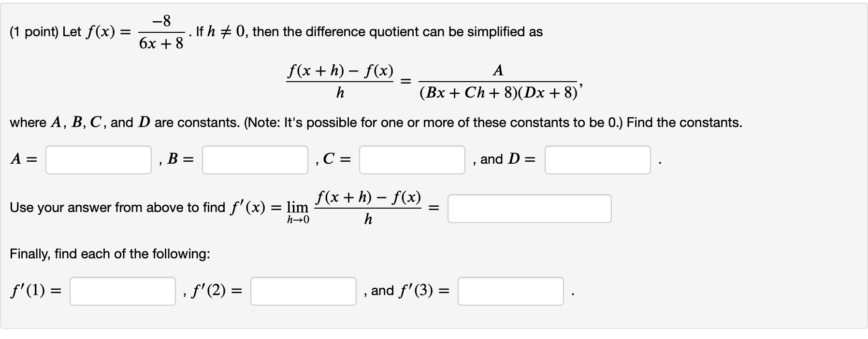868x339 pixels.
Task: Select the last constant entry box labeled D
Action: (x=598, y=159)
